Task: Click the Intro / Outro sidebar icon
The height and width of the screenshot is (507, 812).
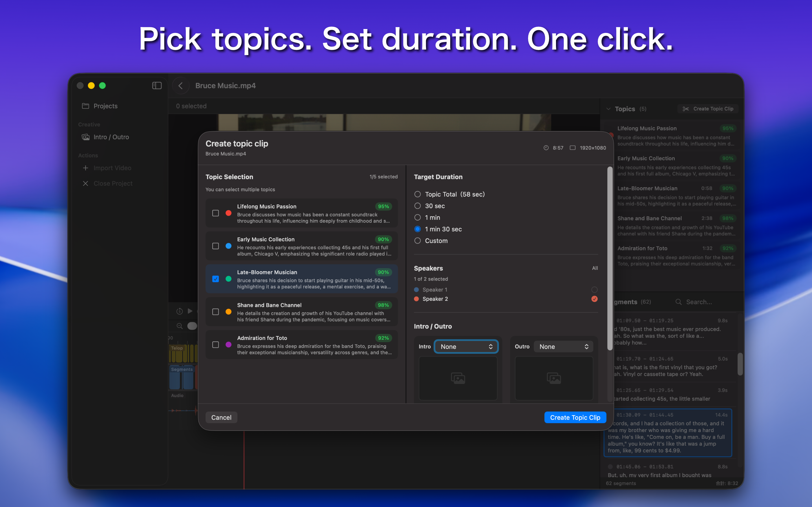Action: (x=86, y=137)
